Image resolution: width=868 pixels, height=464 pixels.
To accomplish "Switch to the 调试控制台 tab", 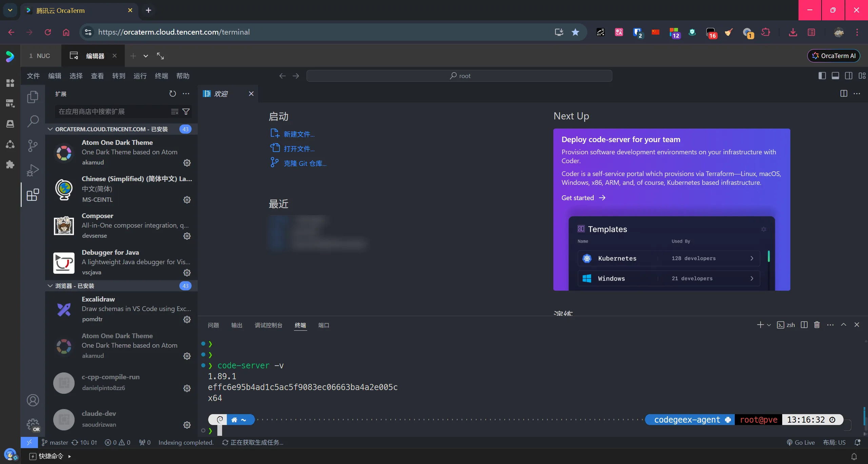I will point(268,325).
